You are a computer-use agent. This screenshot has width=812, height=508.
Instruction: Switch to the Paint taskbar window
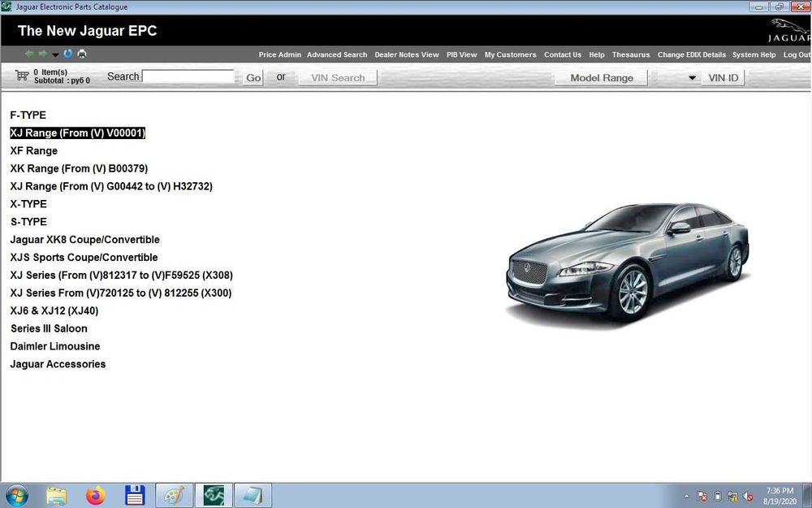[174, 496]
